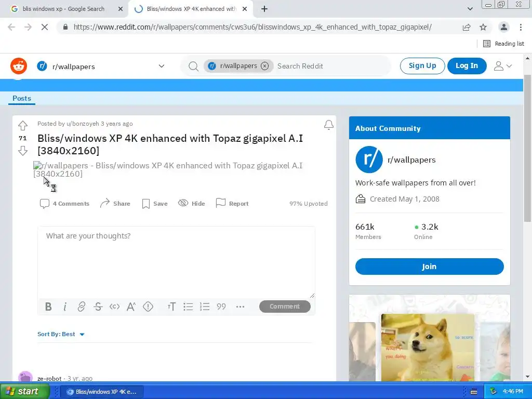532x399 pixels.
Task: Click the Sign Up button
Action: pos(422,66)
